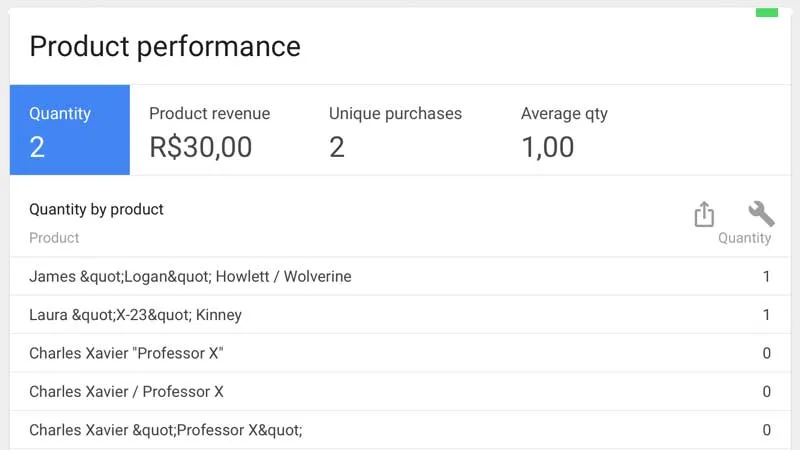Click the Quantity by product heading
Viewport: 800px width, 450px height.
coord(96,209)
